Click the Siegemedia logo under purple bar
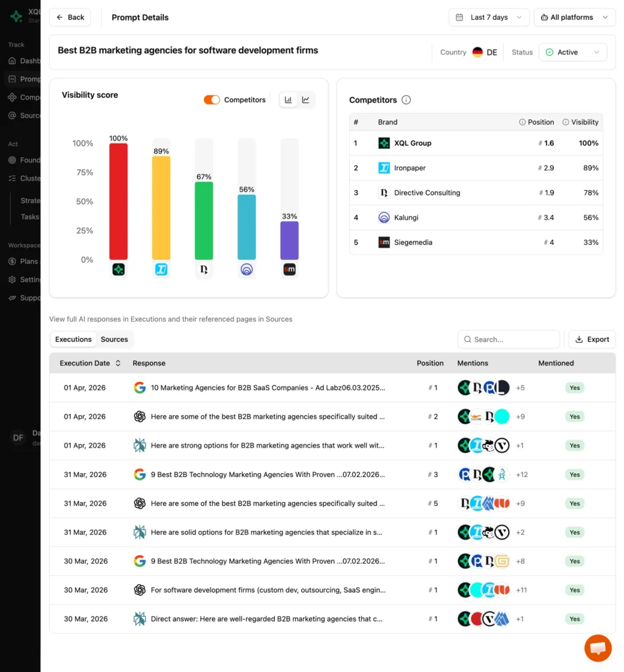Image resolution: width=624 pixels, height=672 pixels. [289, 269]
